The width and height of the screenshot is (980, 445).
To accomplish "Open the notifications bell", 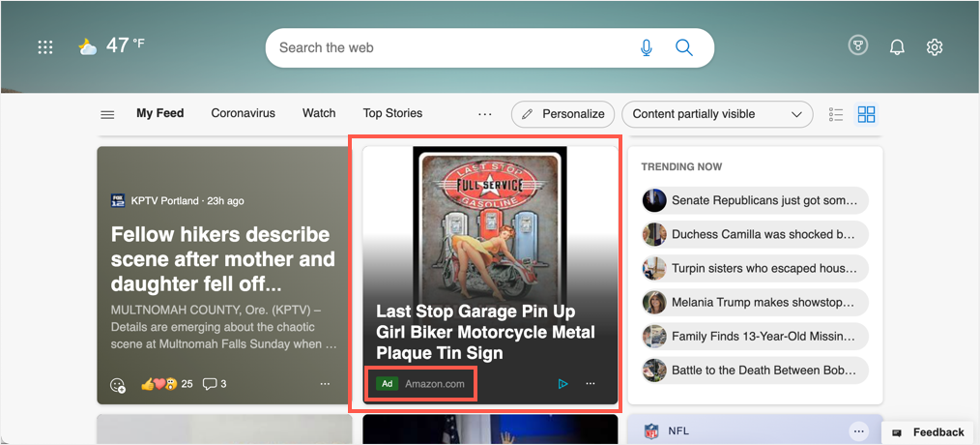I will click(x=897, y=46).
